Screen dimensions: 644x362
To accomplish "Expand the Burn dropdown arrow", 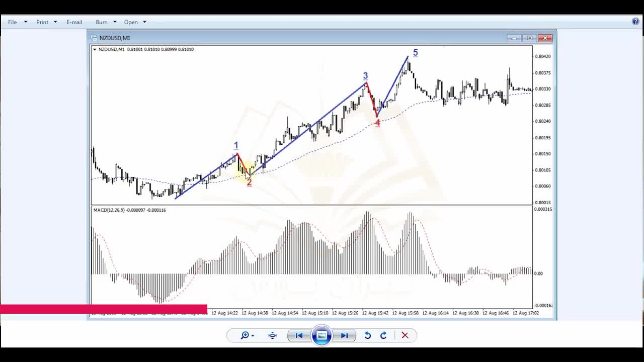I will click(115, 22).
